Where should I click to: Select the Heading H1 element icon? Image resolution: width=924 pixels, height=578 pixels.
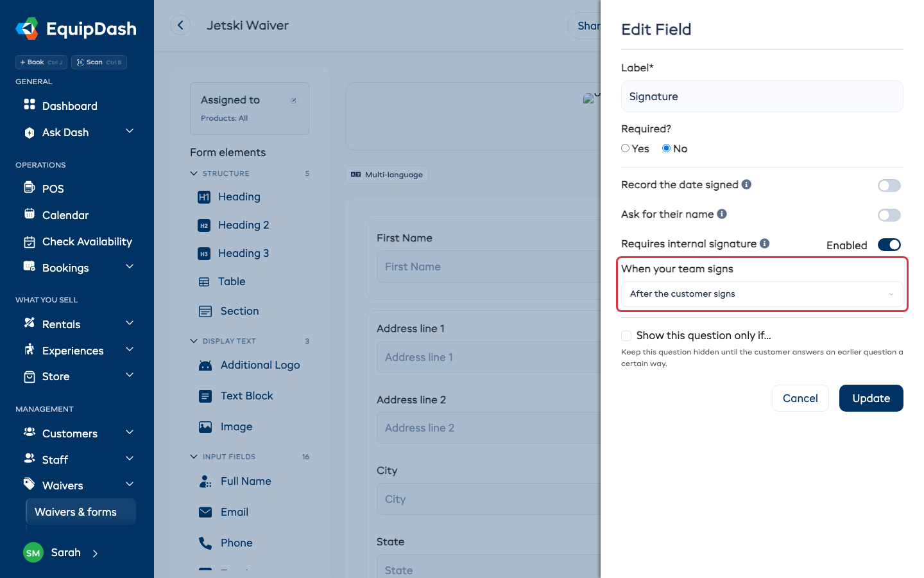click(x=204, y=197)
